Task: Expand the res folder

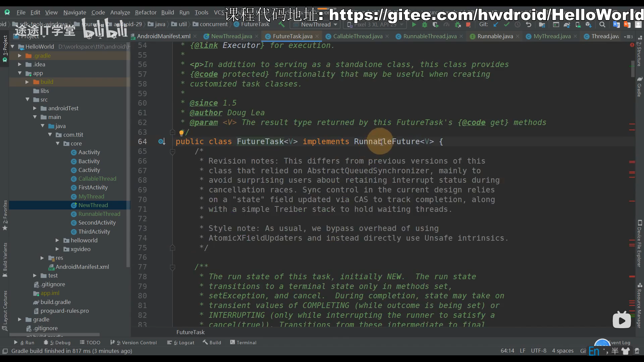Action: [42, 258]
